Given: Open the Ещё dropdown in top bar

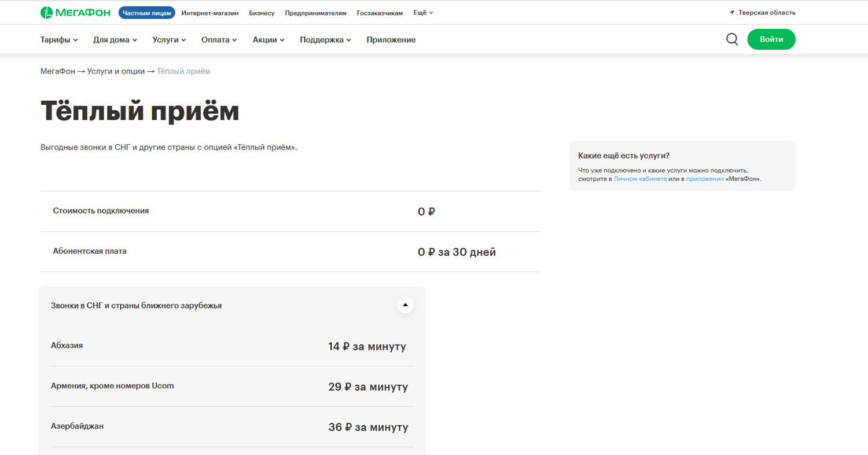Looking at the screenshot, I should [x=424, y=13].
